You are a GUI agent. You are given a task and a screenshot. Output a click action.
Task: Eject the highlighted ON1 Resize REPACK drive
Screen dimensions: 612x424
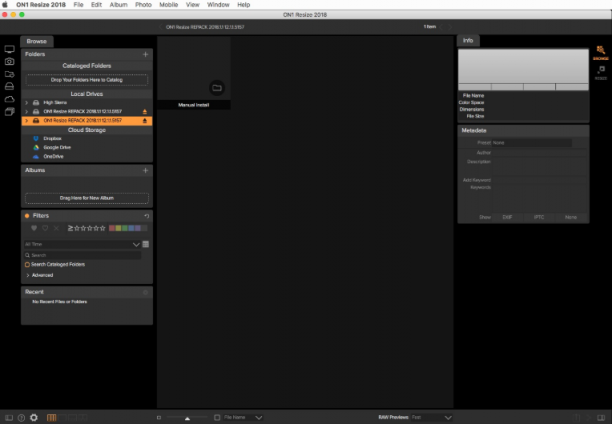pos(145,121)
